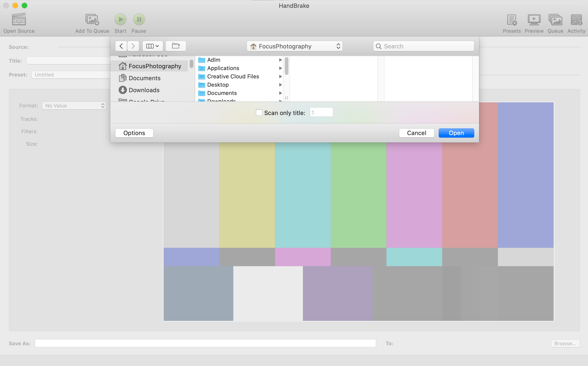Screen dimensions: 588x366
Task: Open the Format No Value dropdown
Action: [74, 106]
